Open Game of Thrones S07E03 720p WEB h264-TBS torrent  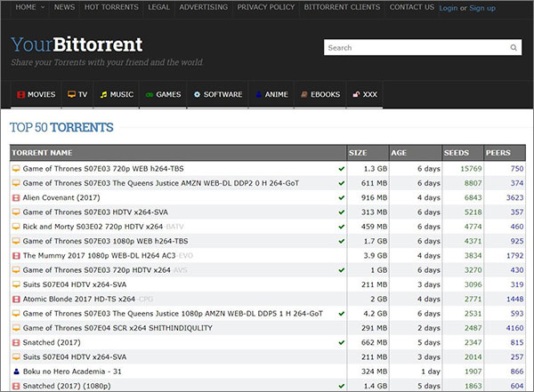click(103, 169)
